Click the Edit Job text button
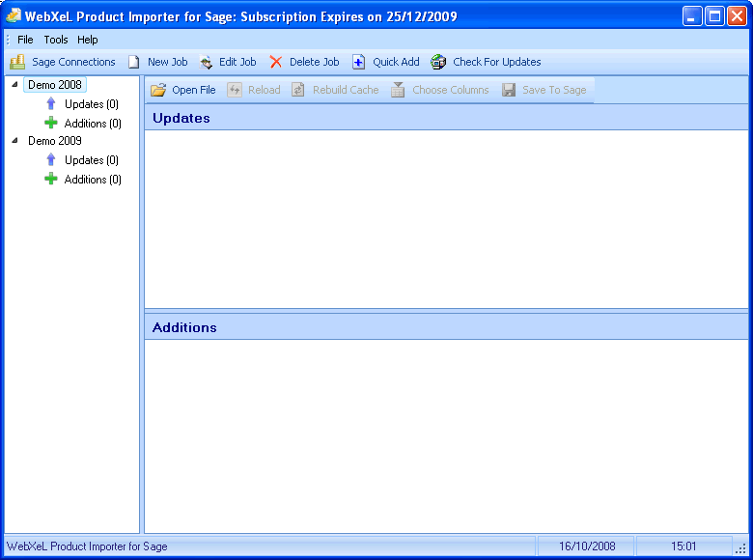 [237, 62]
